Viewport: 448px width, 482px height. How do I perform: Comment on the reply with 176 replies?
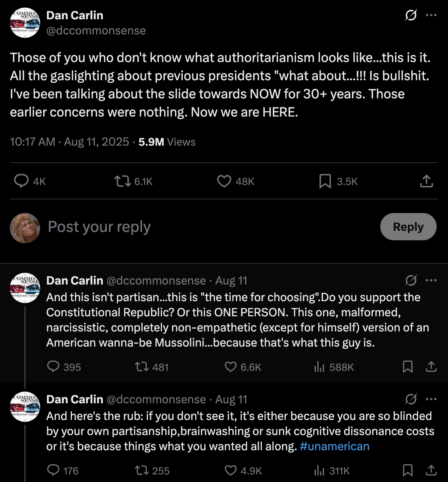click(53, 470)
